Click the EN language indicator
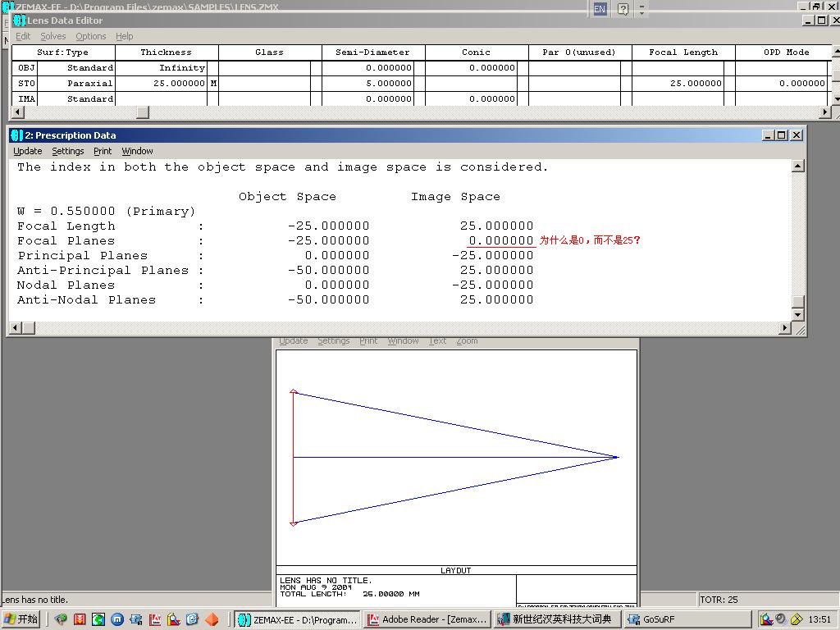This screenshot has height=630, width=840. click(600, 8)
